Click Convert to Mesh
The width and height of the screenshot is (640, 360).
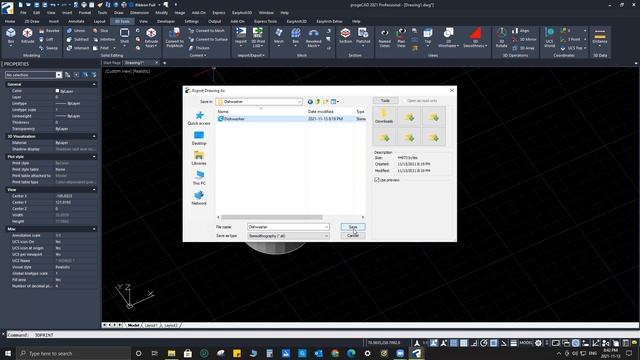coord(207,31)
